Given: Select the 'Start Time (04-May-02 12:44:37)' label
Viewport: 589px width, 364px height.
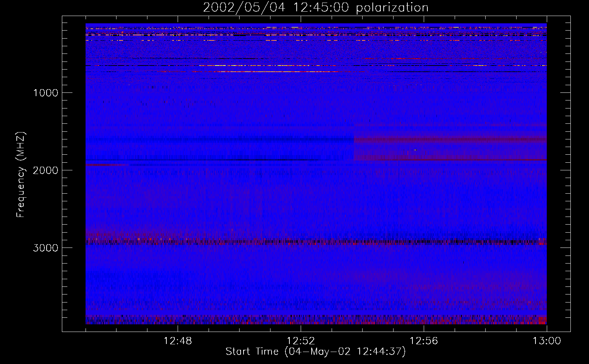Looking at the screenshot, I should pos(316,352).
